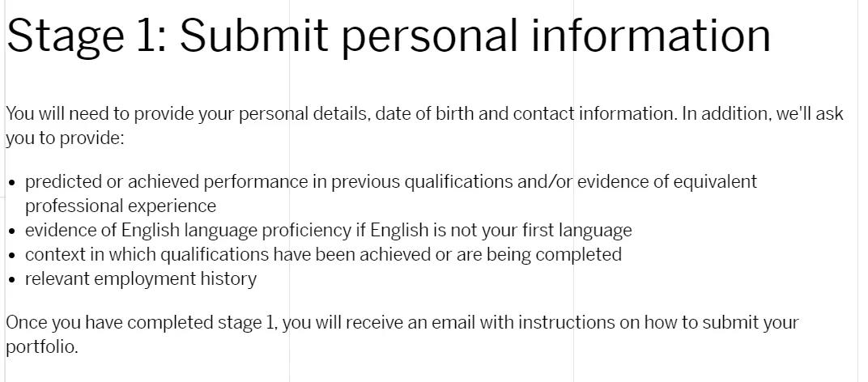The width and height of the screenshot is (868, 382).
Task: Click the bullet dot before 'evidence of English'
Action: pyautogui.click(x=13, y=231)
